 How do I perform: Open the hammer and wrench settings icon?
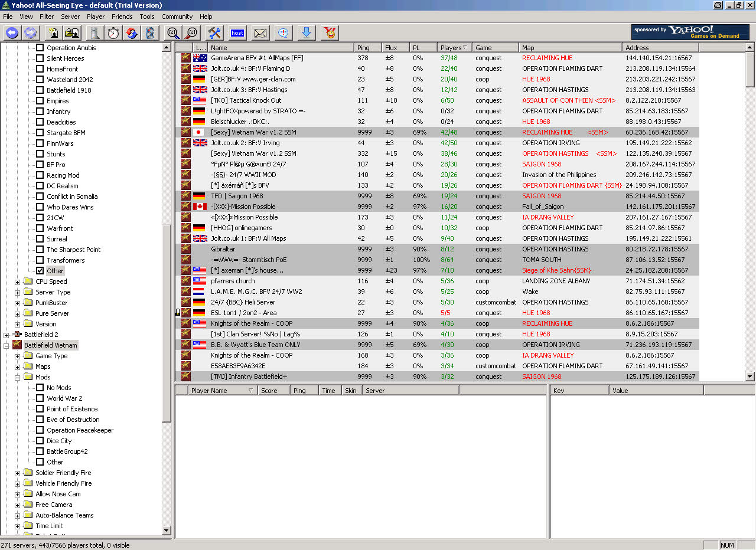tap(214, 33)
